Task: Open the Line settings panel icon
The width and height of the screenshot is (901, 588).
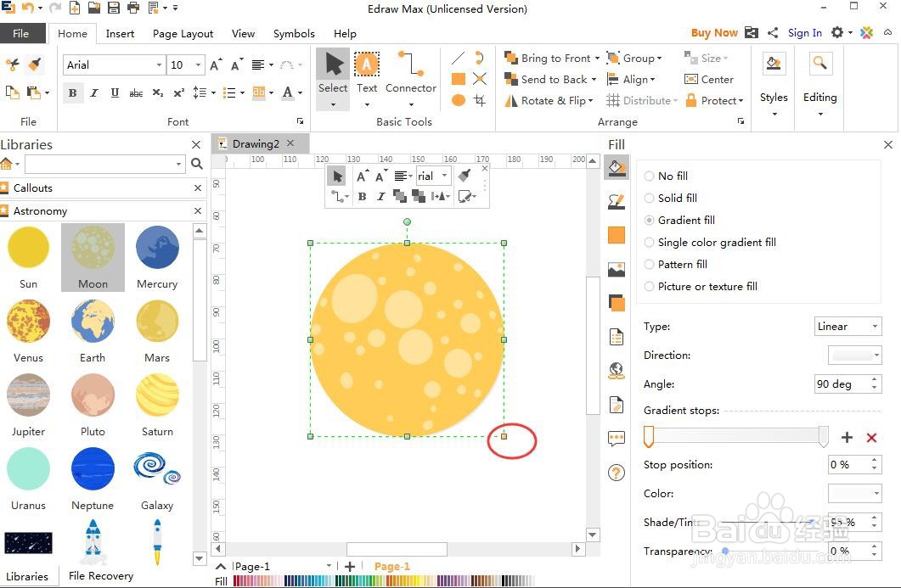Action: coord(616,202)
